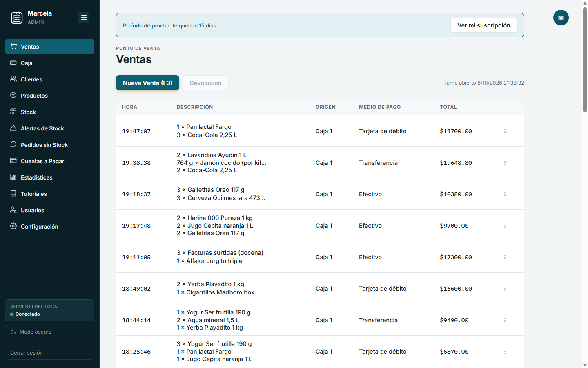Open the user avatar M menu
Screen dimensions: 588x368
point(561,18)
